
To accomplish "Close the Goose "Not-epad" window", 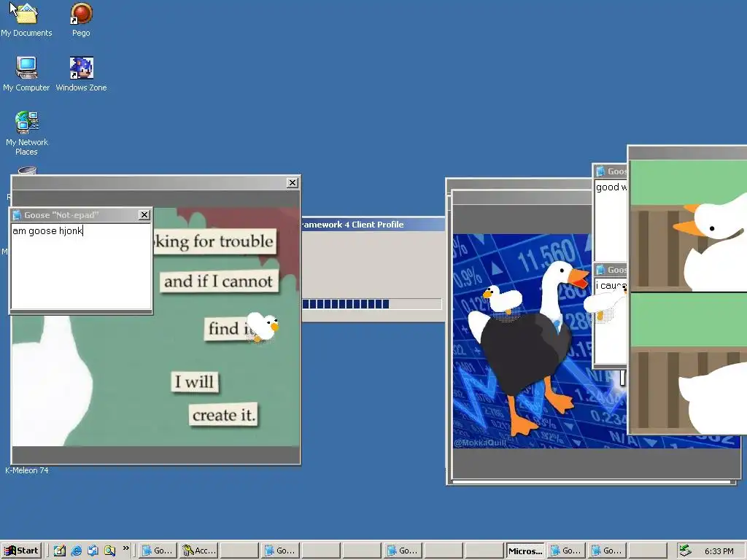I will (x=144, y=215).
